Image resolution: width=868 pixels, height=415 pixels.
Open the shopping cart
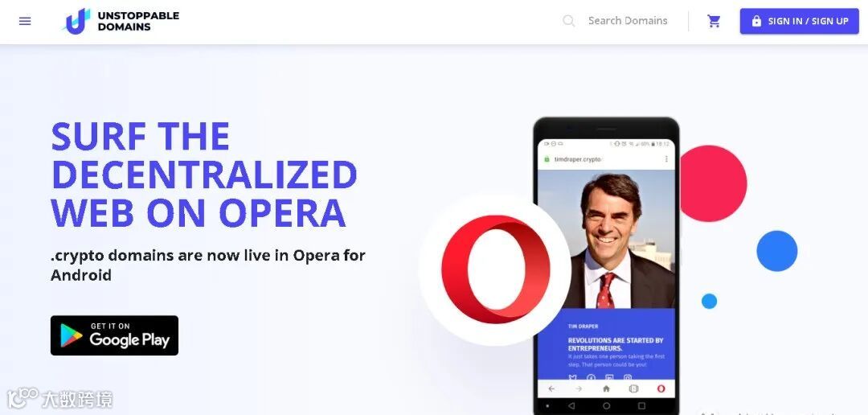pos(714,21)
